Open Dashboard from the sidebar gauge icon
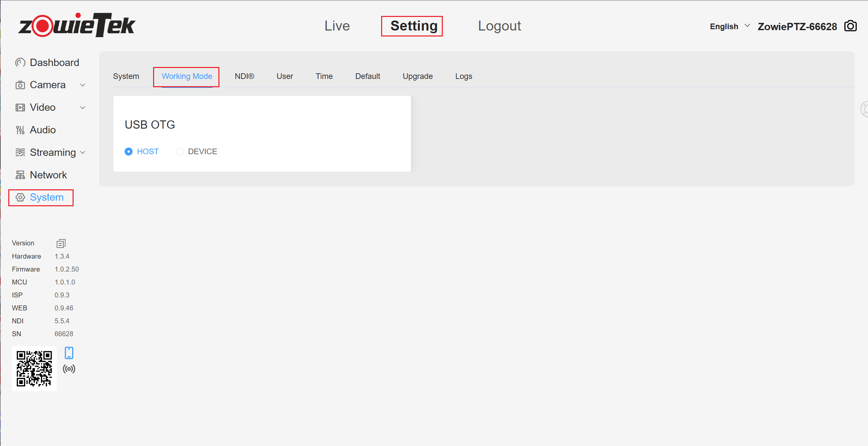The height and width of the screenshot is (446, 868). [20, 63]
